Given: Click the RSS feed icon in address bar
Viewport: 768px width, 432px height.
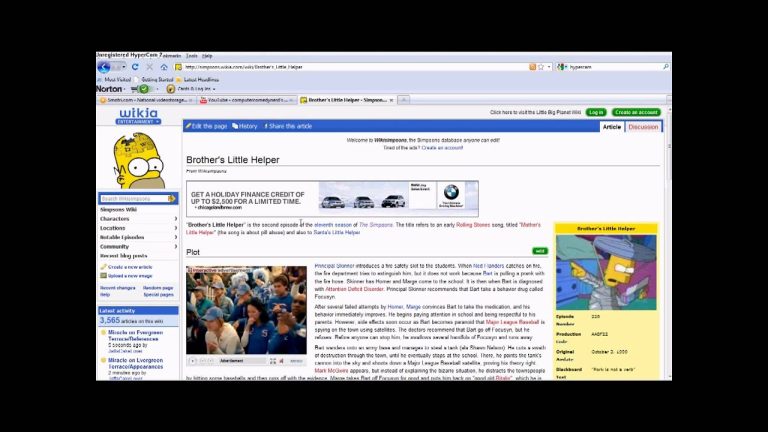Looking at the screenshot, I should tap(533, 67).
